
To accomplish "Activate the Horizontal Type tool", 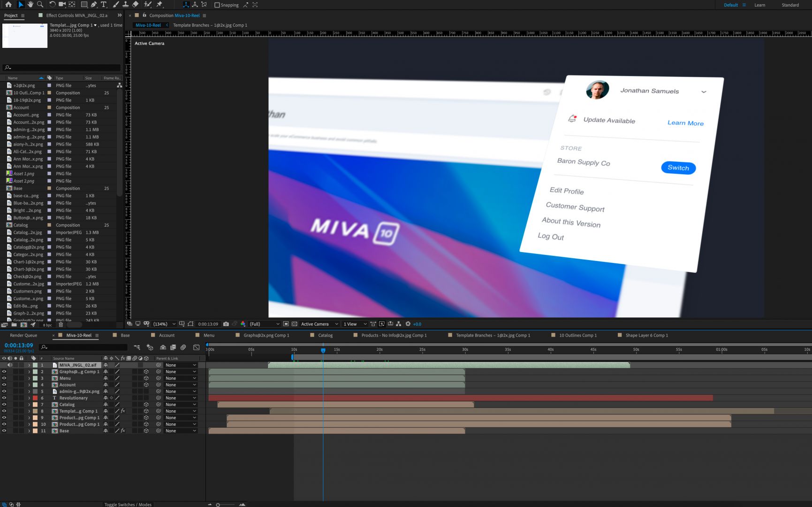I will pyautogui.click(x=104, y=5).
